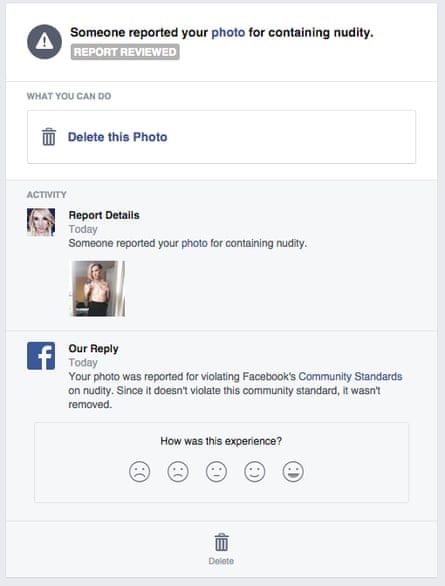Click the Our Reply heading
This screenshot has width=445, height=586.
point(93,349)
